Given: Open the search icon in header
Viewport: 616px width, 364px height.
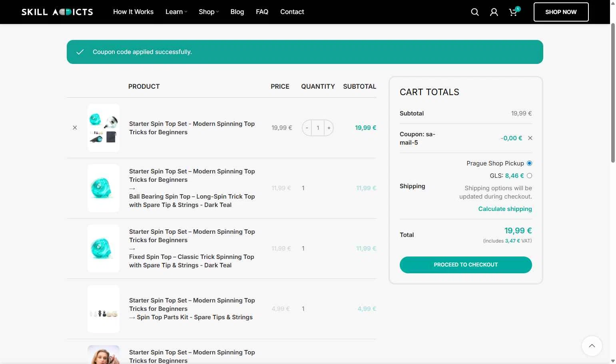Looking at the screenshot, I should [x=475, y=12].
